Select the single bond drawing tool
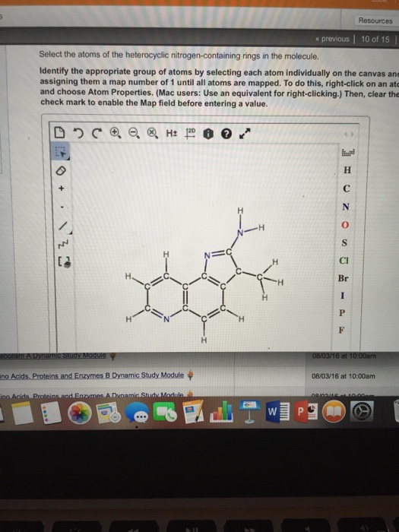The height and width of the screenshot is (532, 399). pyautogui.click(x=65, y=226)
